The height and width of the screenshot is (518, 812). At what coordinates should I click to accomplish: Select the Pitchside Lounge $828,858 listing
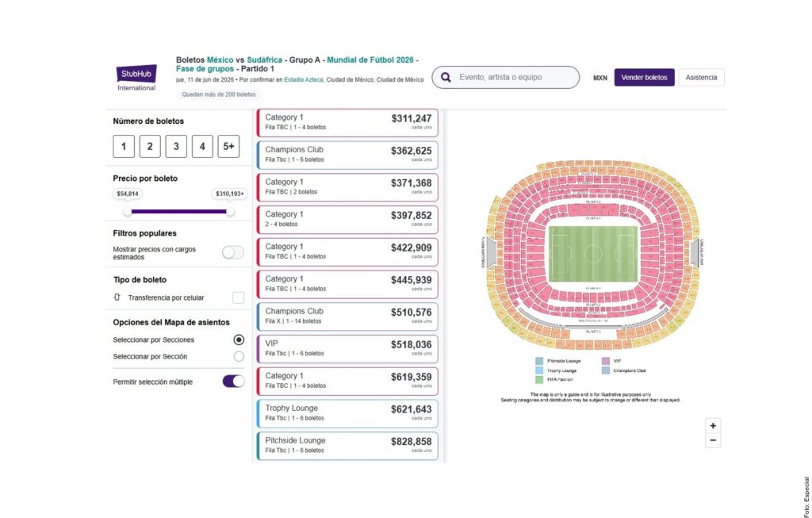[x=347, y=445]
